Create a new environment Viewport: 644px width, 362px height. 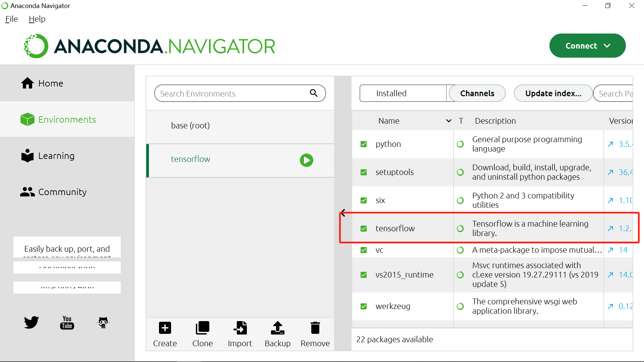coord(165,334)
